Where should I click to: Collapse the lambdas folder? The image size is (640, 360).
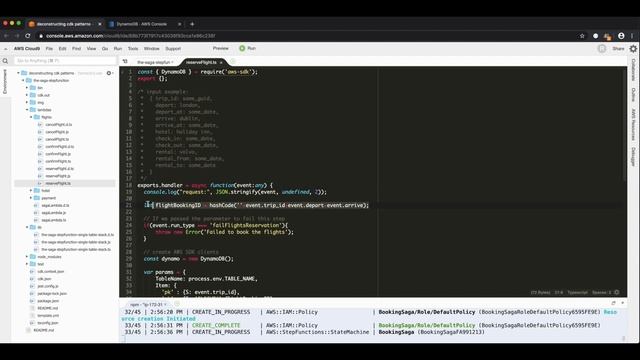click(x=27, y=110)
